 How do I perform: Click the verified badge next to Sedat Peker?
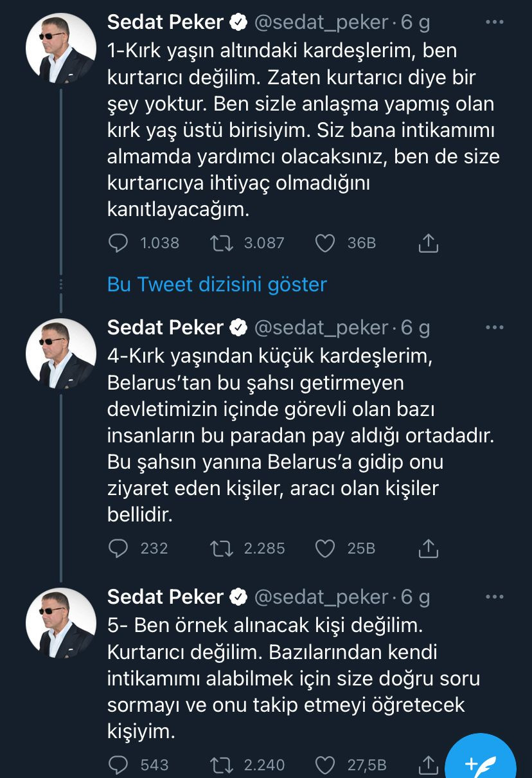238,21
